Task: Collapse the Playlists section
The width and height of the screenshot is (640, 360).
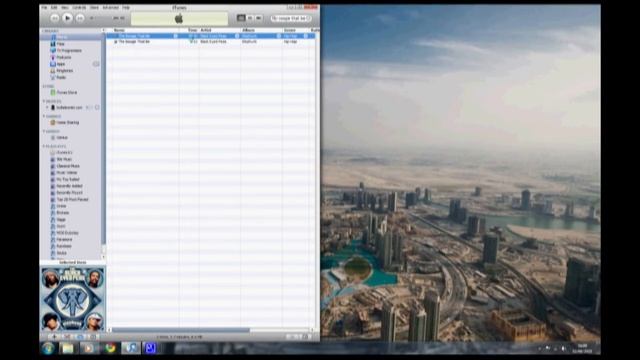Action: [x=44, y=146]
